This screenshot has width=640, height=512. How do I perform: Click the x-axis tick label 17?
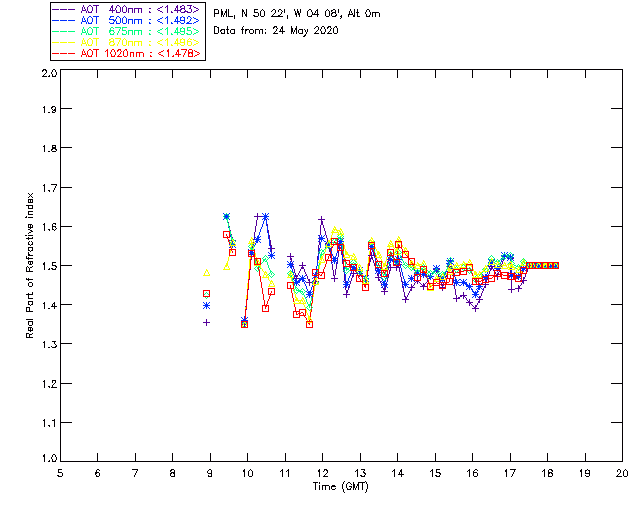coord(510,474)
